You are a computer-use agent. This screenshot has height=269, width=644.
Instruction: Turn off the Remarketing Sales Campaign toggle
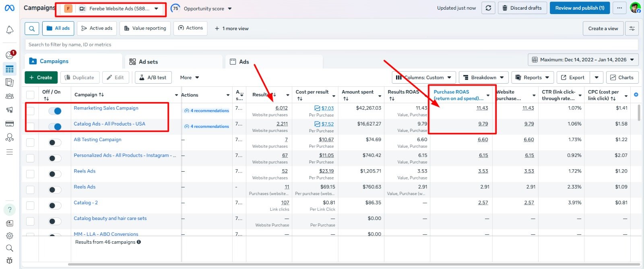[55, 111]
